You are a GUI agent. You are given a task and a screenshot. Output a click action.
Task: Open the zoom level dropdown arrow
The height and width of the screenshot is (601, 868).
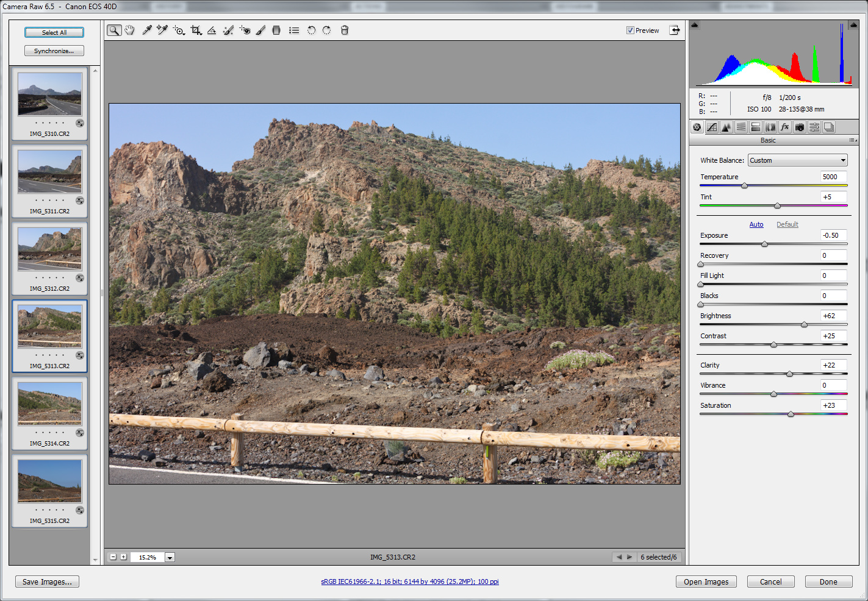[x=170, y=557]
